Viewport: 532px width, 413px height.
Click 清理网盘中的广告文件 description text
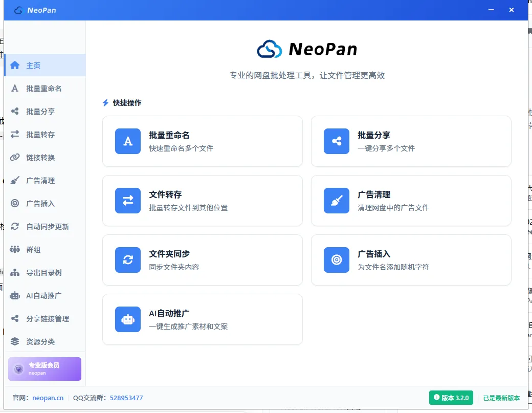393,208
